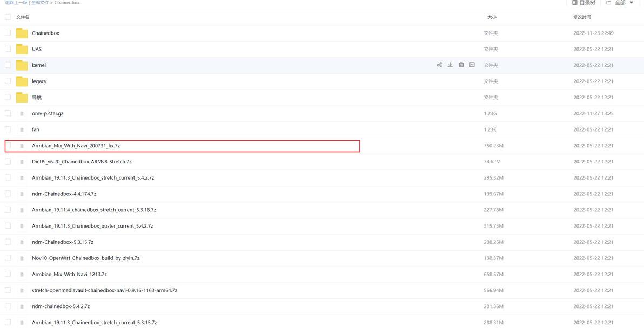644x328 pixels.
Task: Check the stretch-openmediavault-chainedbox-navi checkbox
Action: click(8, 290)
